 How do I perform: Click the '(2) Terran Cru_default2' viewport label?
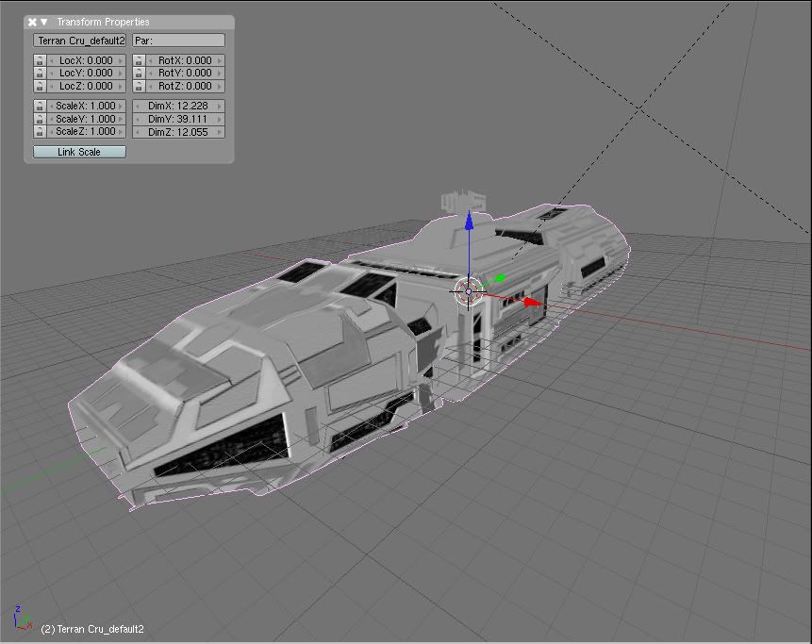92,629
